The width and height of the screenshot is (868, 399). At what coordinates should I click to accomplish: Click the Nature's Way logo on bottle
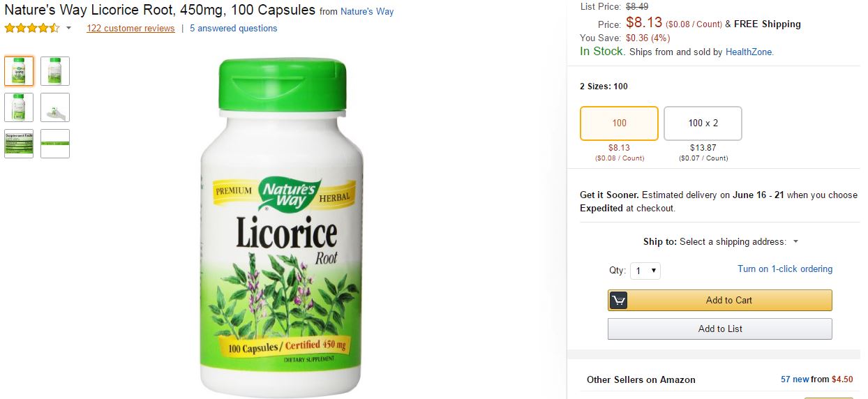[x=290, y=193]
